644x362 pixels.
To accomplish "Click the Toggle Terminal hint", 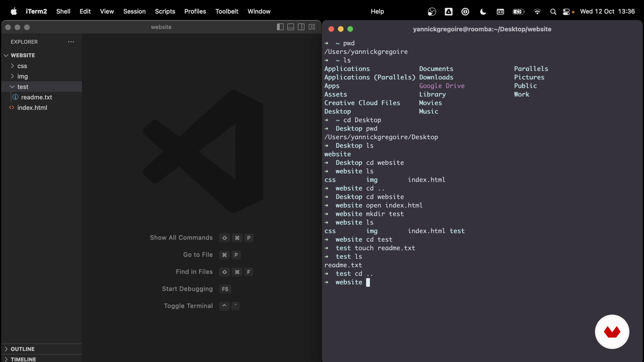I will pos(188,306).
